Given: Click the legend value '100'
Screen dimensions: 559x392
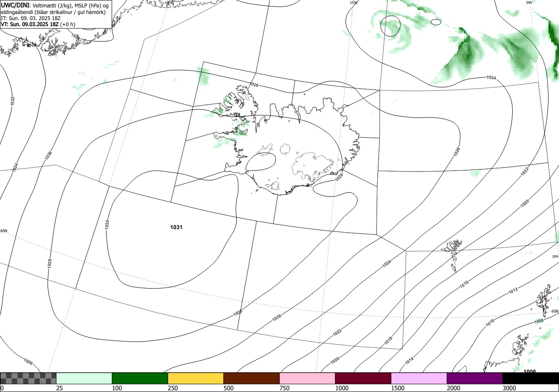Looking at the screenshot, I should point(117,388).
